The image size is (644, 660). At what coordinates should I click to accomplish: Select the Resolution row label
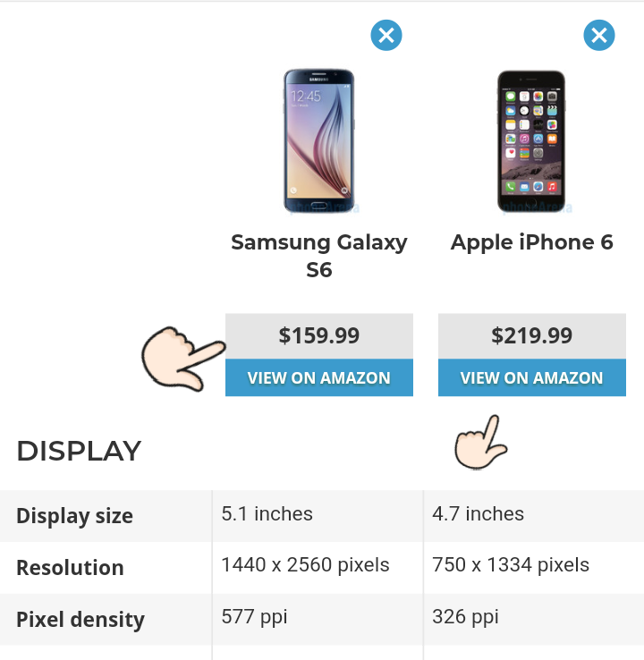coord(71,568)
